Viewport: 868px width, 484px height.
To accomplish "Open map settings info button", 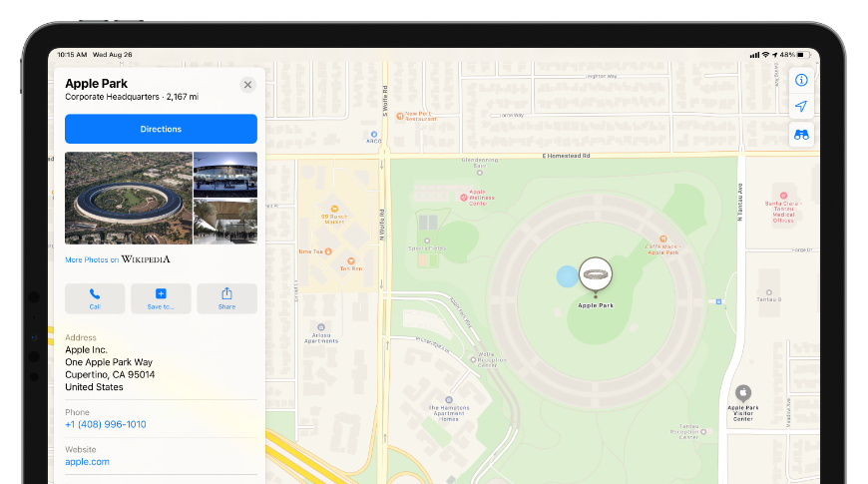I will click(800, 80).
